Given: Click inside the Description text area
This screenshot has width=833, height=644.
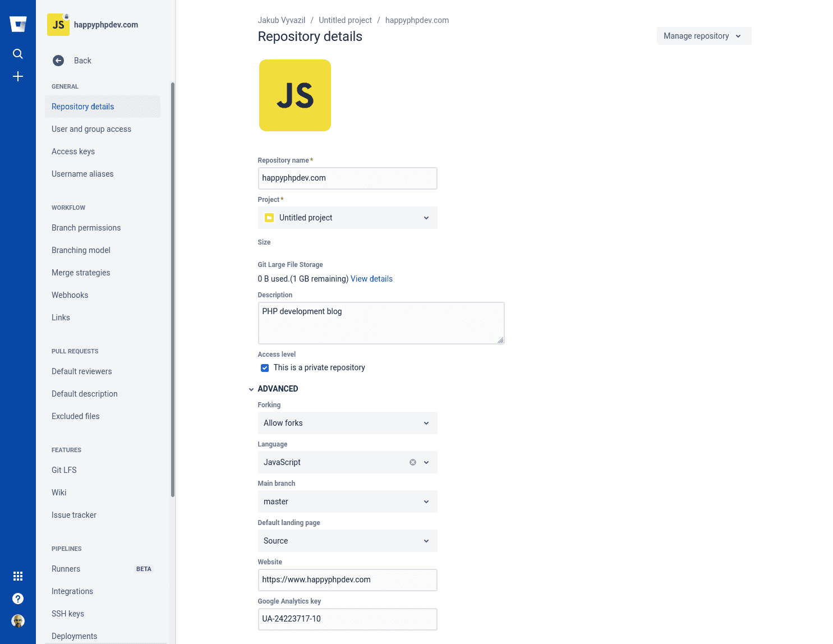Looking at the screenshot, I should 381,323.
